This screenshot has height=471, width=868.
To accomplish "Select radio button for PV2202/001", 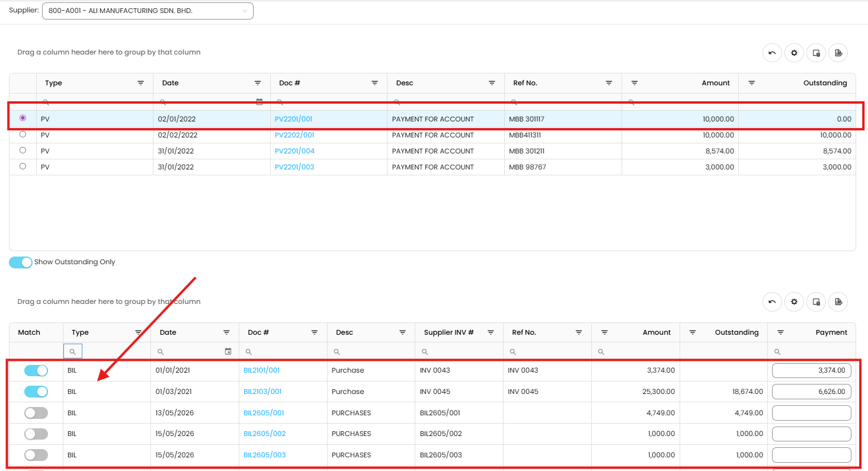I will point(23,134).
